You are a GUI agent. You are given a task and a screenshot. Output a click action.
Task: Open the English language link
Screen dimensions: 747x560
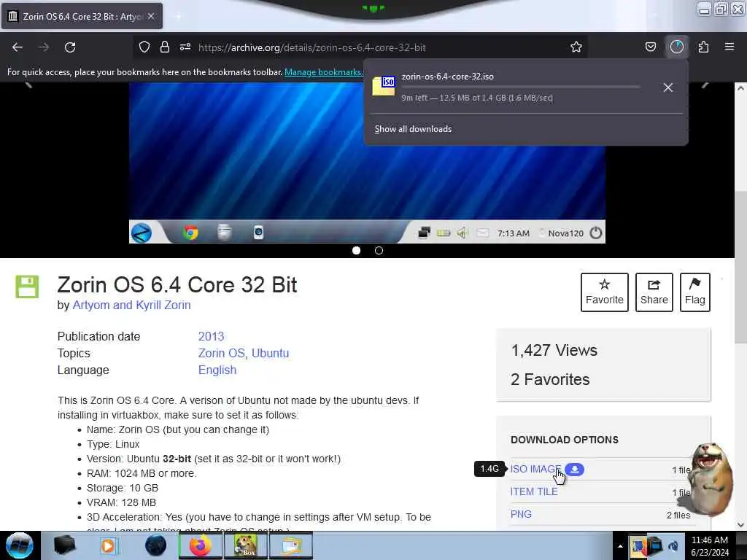pos(217,370)
